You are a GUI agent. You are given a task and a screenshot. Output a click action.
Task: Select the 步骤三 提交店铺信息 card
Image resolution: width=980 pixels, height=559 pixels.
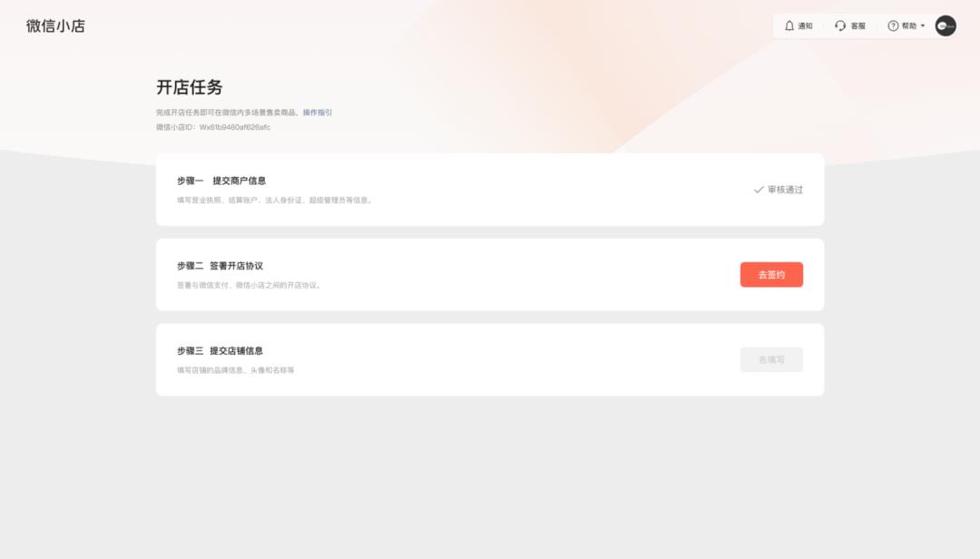pyautogui.click(x=490, y=359)
